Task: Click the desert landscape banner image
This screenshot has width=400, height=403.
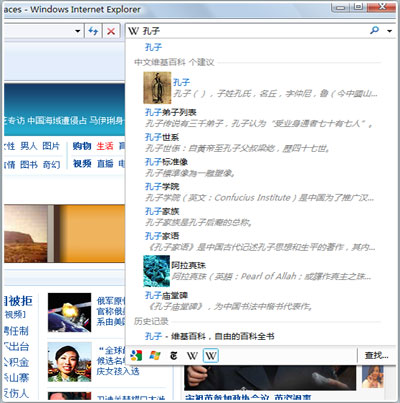Action: click(26, 234)
